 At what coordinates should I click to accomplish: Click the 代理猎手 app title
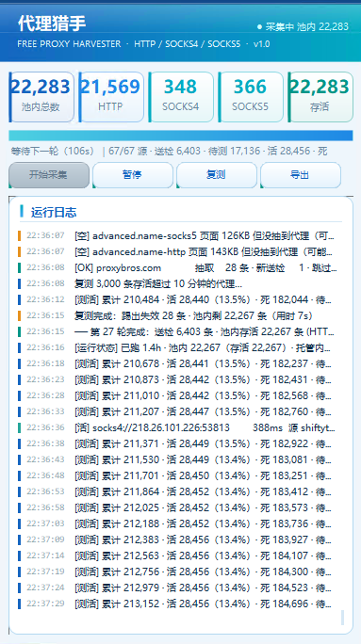tap(52, 24)
